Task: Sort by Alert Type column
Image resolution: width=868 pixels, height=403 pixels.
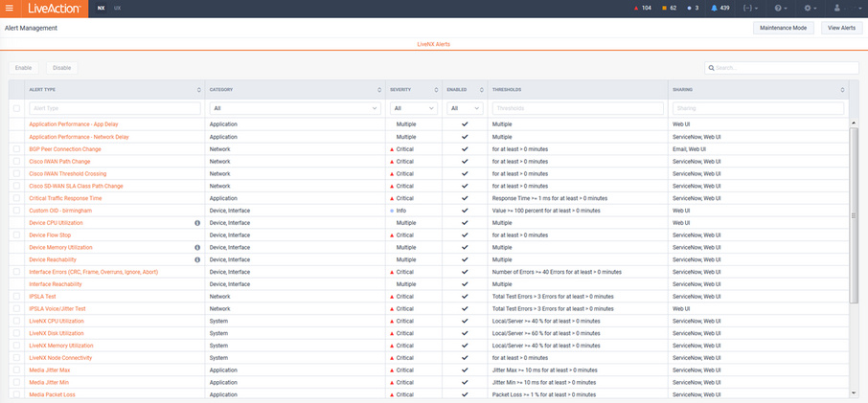Action: coord(198,90)
